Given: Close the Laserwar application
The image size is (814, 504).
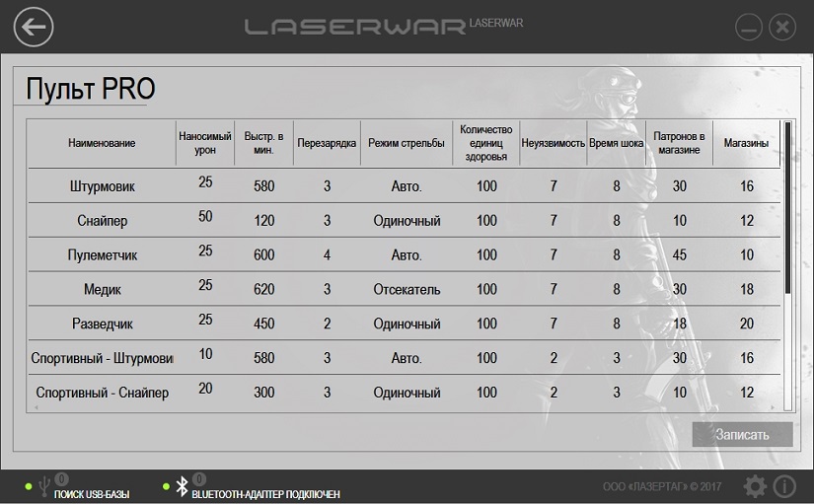Looking at the screenshot, I should pyautogui.click(x=782, y=27).
